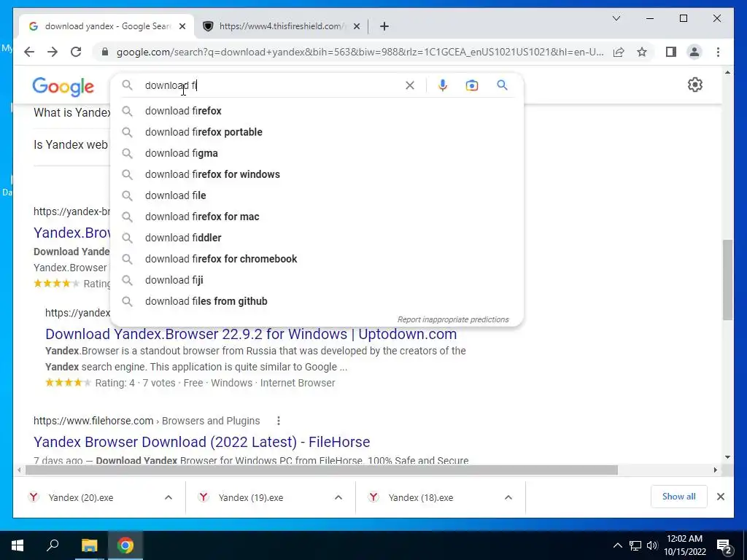Pick 'download firefox for chromebook' suggestion
The width and height of the screenshot is (747, 560).
pyautogui.click(x=317, y=259)
